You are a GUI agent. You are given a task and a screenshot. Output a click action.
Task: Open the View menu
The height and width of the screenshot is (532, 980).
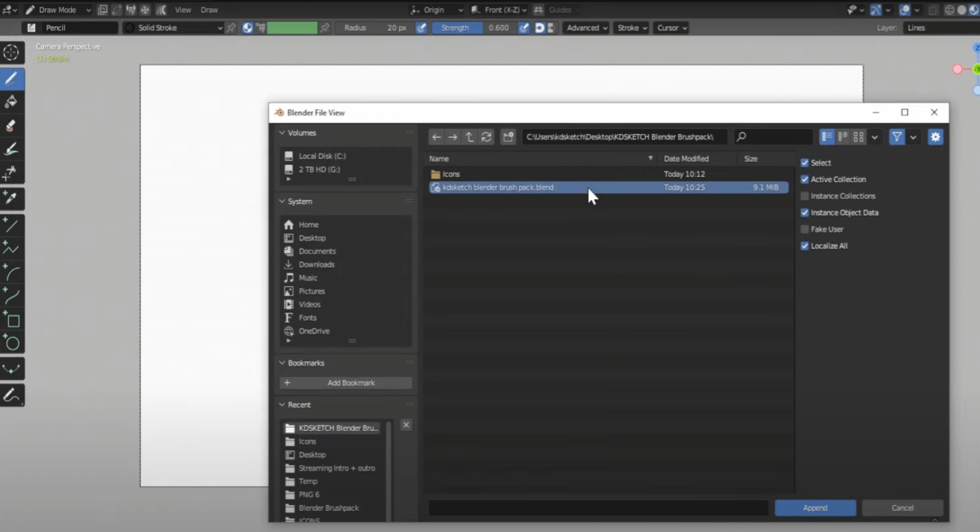[183, 10]
